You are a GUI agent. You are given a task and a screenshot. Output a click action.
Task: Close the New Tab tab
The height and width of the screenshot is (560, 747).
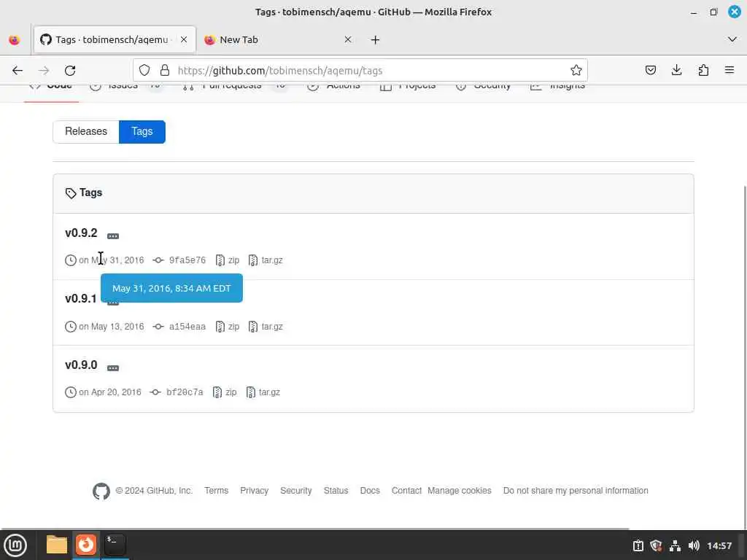[348, 39]
